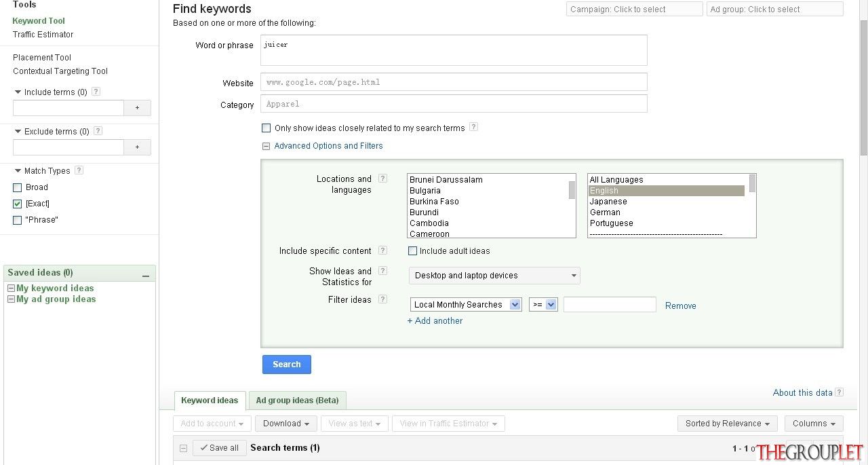Click Add another filter link
Viewport: 868px width, 465px height.
tap(435, 321)
